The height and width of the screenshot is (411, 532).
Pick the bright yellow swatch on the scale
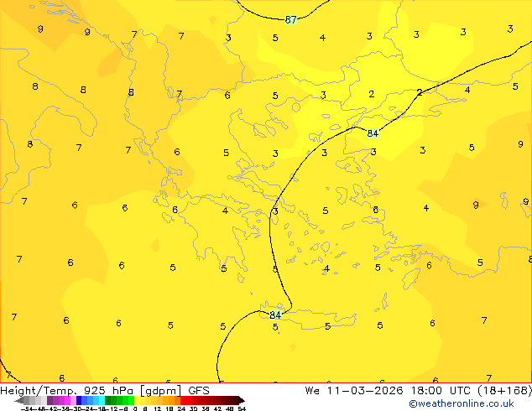(137, 400)
